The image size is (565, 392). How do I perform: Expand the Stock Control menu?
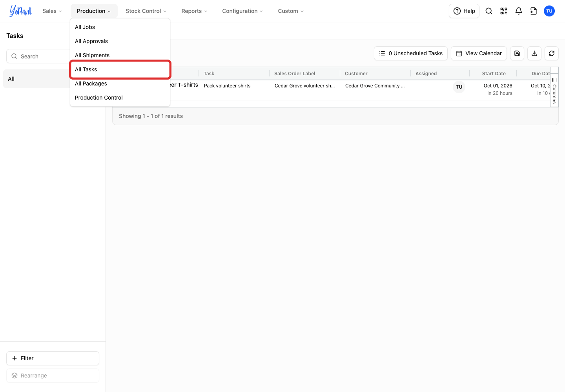point(146,11)
